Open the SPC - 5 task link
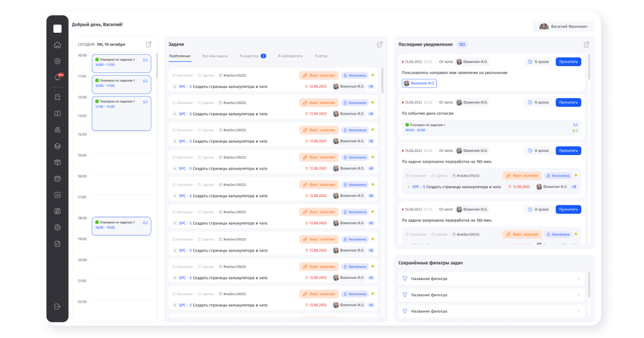Screen dimensions: 644x338 point(185,87)
